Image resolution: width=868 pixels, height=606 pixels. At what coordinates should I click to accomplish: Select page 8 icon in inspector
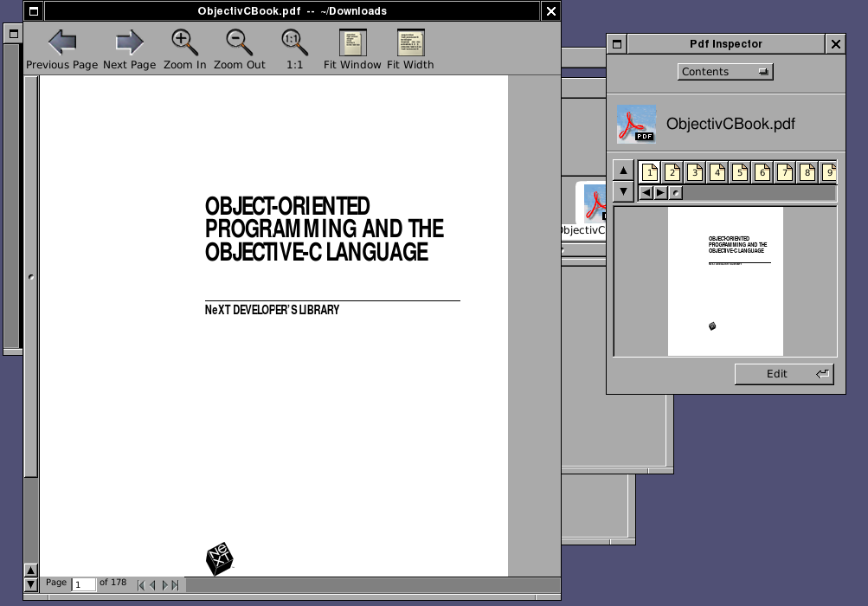click(807, 172)
